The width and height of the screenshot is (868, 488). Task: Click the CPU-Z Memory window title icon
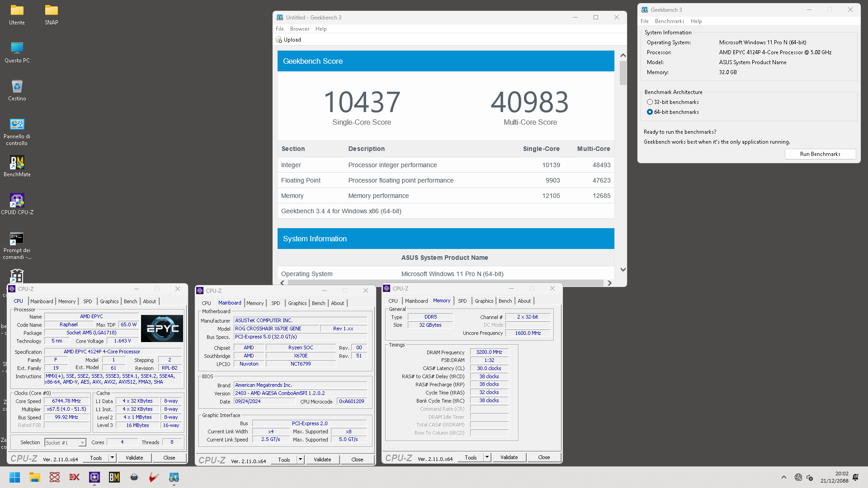click(387, 288)
